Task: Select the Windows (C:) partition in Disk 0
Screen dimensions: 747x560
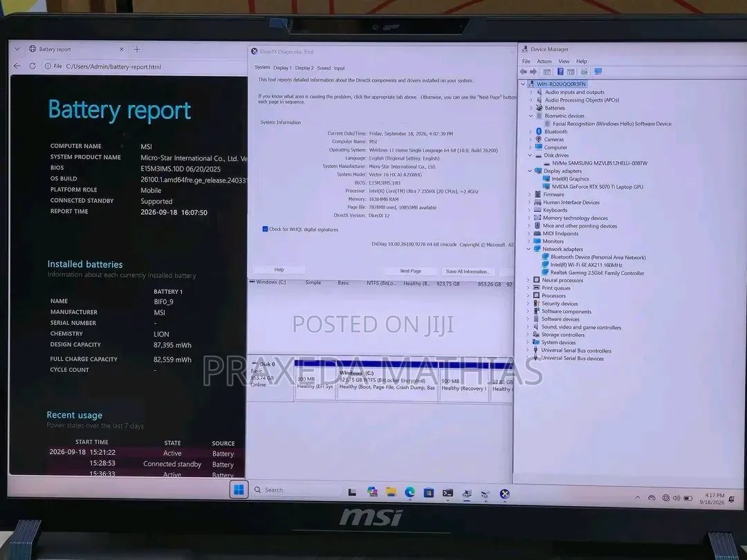Action: [x=387, y=380]
